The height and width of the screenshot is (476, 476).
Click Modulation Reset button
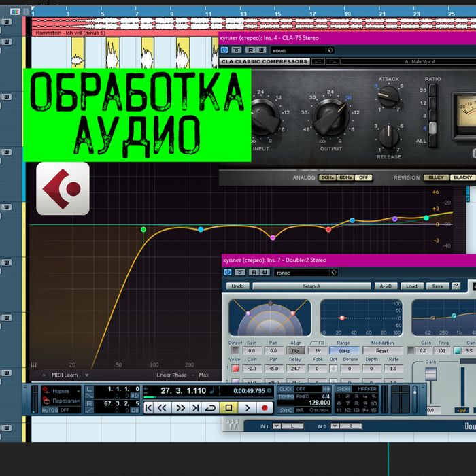382,351
